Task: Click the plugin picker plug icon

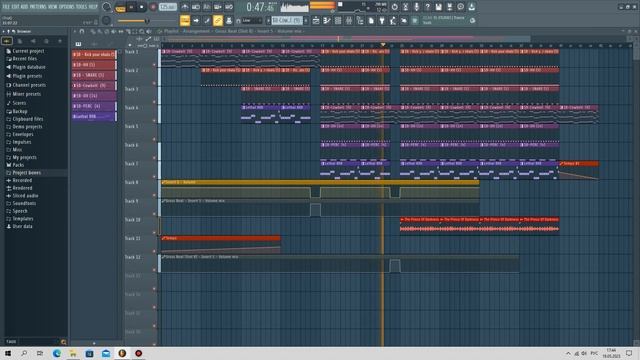Action: coord(382,20)
